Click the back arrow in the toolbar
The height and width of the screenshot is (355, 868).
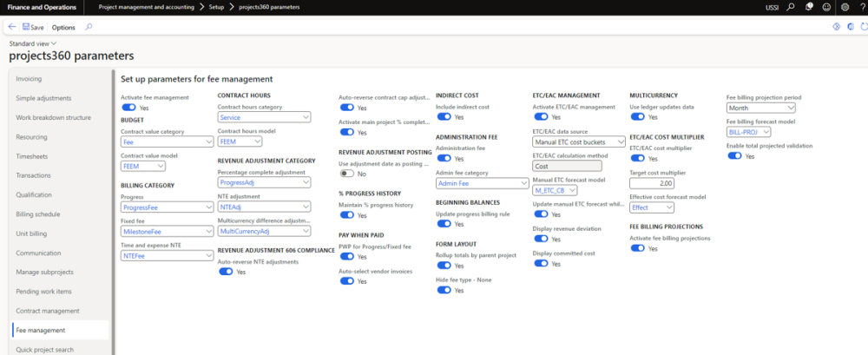point(12,27)
